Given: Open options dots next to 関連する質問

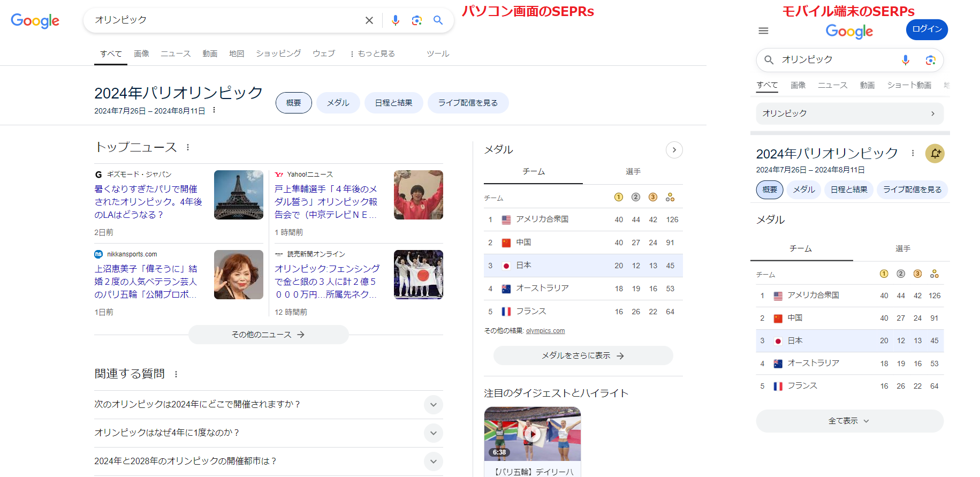Looking at the screenshot, I should [x=176, y=374].
